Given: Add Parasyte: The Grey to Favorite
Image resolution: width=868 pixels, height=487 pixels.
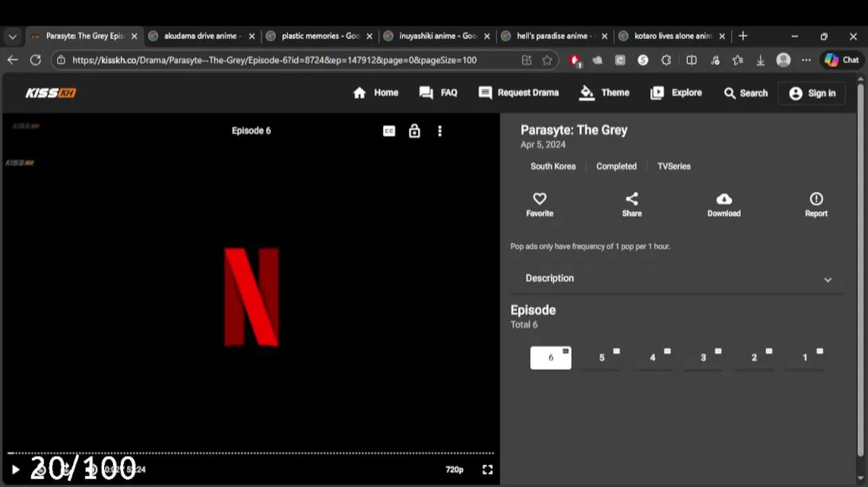Looking at the screenshot, I should point(539,204).
